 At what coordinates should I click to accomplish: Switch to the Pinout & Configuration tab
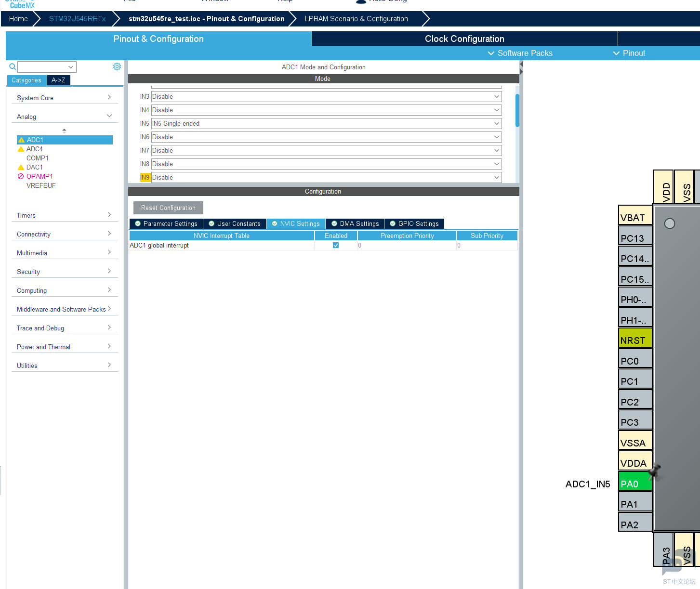coord(158,39)
